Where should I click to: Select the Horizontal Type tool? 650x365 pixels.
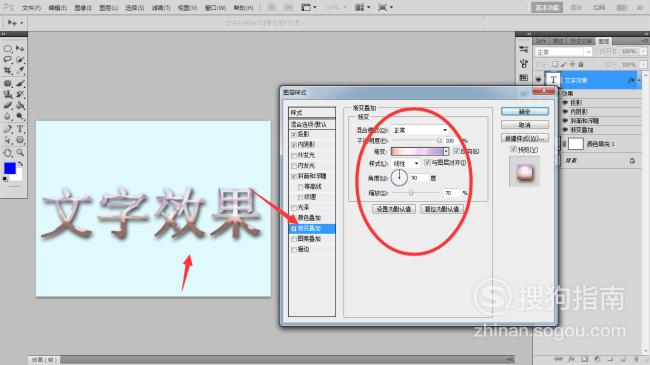click(x=20, y=129)
